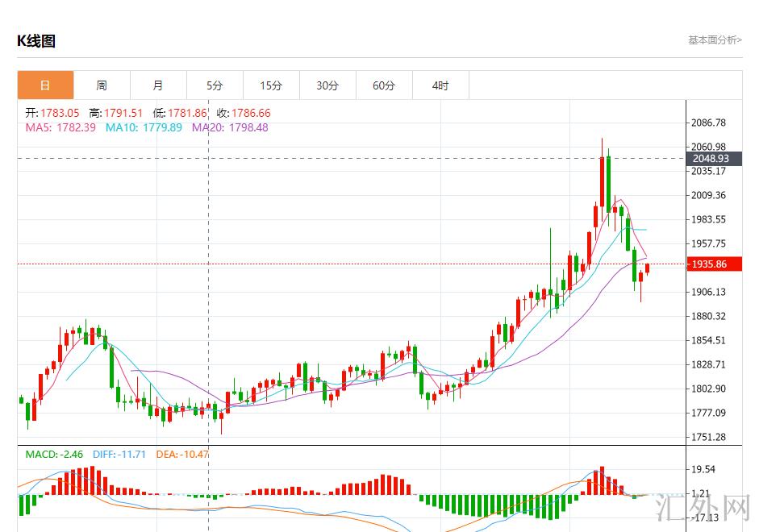
Task: Click the MACD value label
Action: pyautogui.click(x=54, y=455)
